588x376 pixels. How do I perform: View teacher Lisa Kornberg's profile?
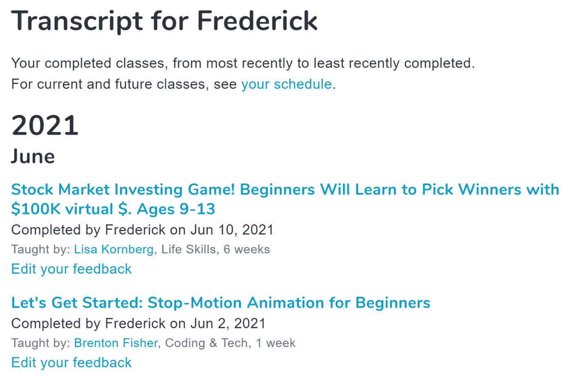(114, 249)
